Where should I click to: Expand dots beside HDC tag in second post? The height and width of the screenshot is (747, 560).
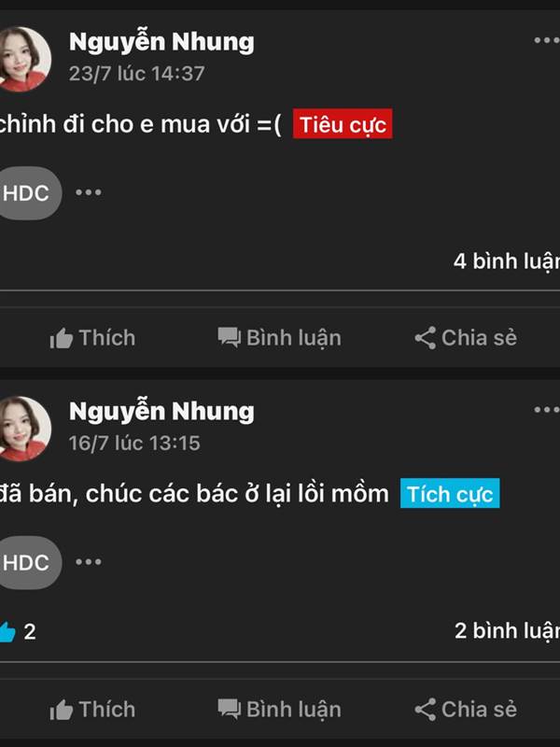tap(89, 562)
